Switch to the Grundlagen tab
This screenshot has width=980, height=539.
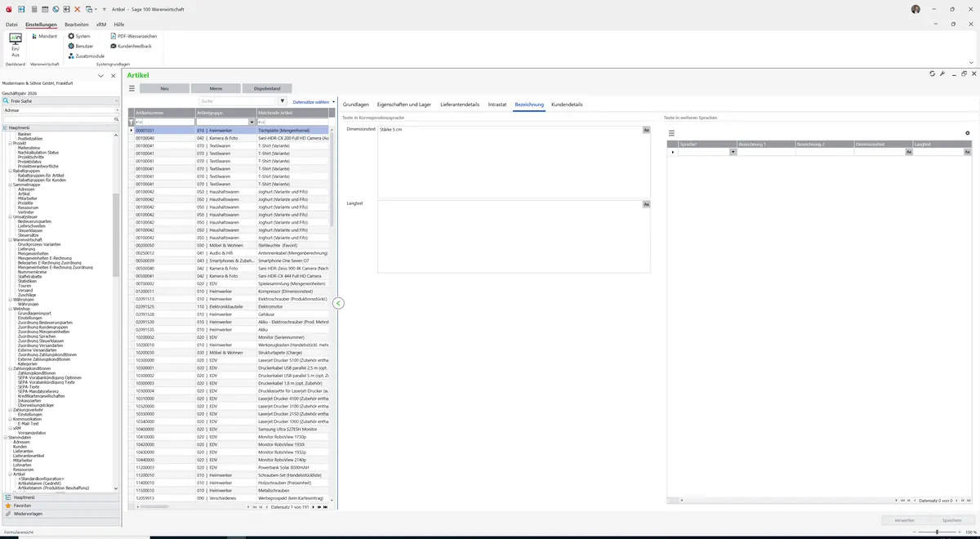[356, 105]
